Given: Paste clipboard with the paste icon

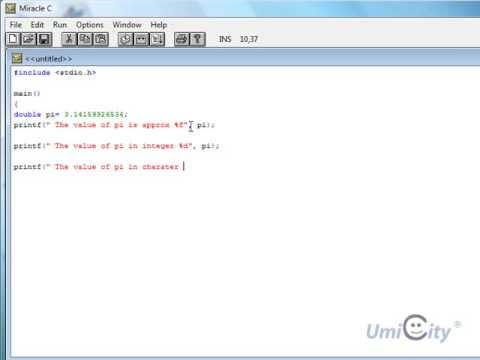Looking at the screenshot, I should click(x=101, y=39).
